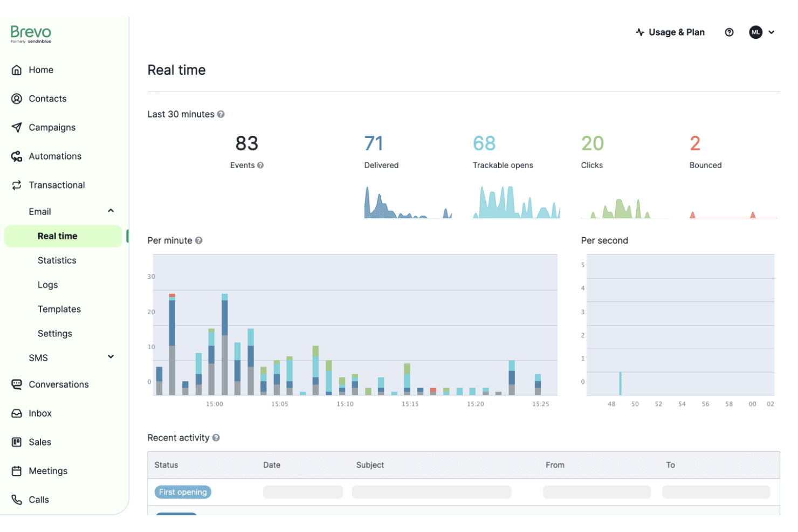Image resolution: width=798 pixels, height=532 pixels.
Task: Show the Last 30 minutes tooltip icon
Action: click(x=221, y=114)
